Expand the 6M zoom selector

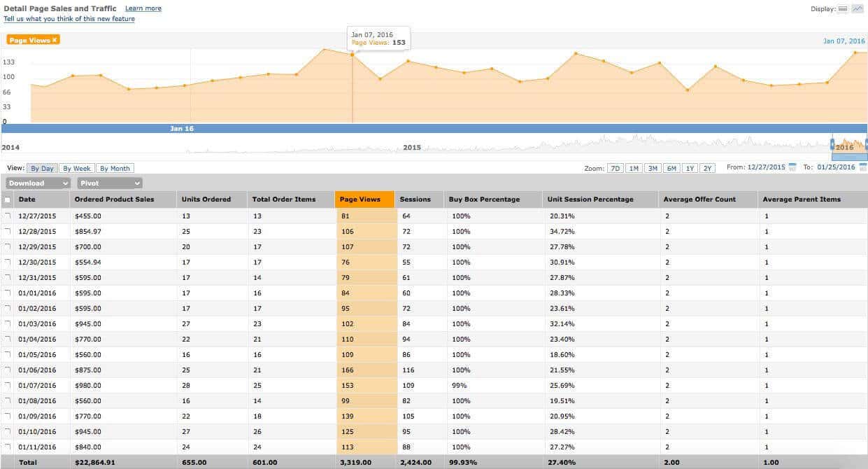tap(671, 168)
